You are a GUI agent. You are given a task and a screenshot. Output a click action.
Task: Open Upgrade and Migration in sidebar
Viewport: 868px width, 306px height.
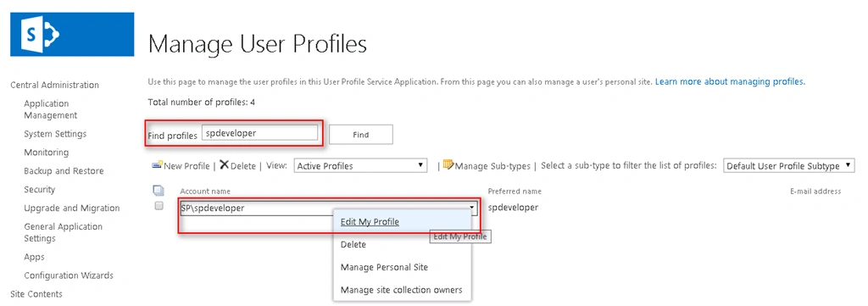(72, 208)
